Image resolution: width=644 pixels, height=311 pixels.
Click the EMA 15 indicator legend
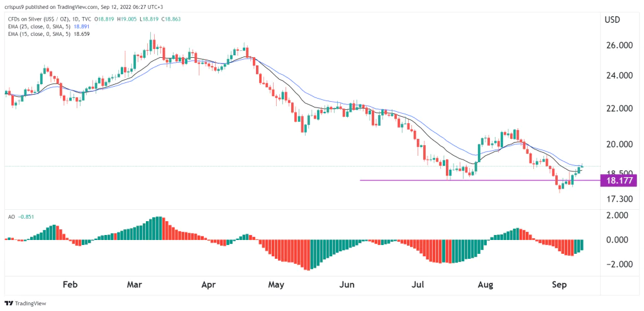click(x=47, y=34)
